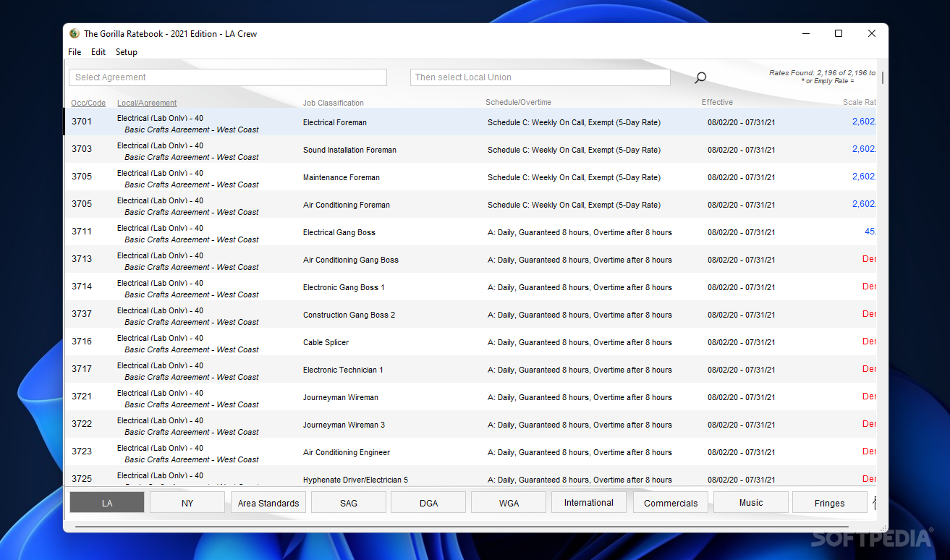Select the Electronic Gang Boss 1 row

[471, 287]
